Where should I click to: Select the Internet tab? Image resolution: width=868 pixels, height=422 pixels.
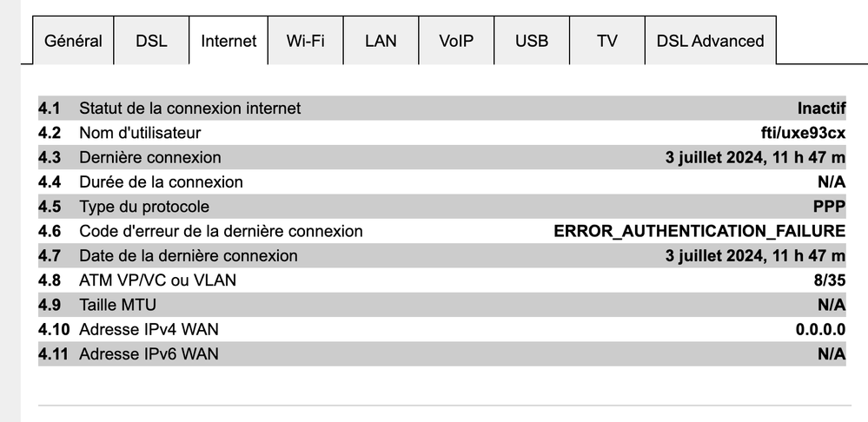229,41
